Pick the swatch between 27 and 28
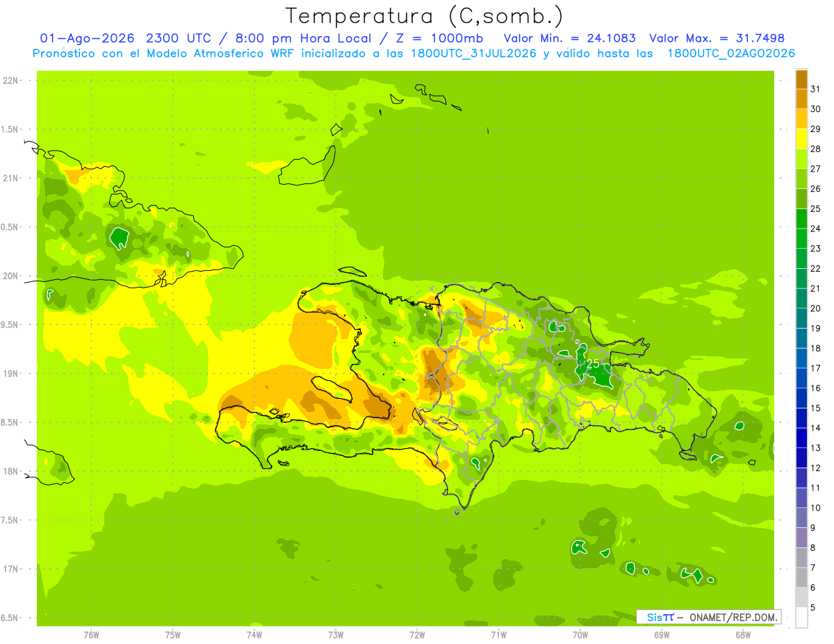 click(x=801, y=159)
